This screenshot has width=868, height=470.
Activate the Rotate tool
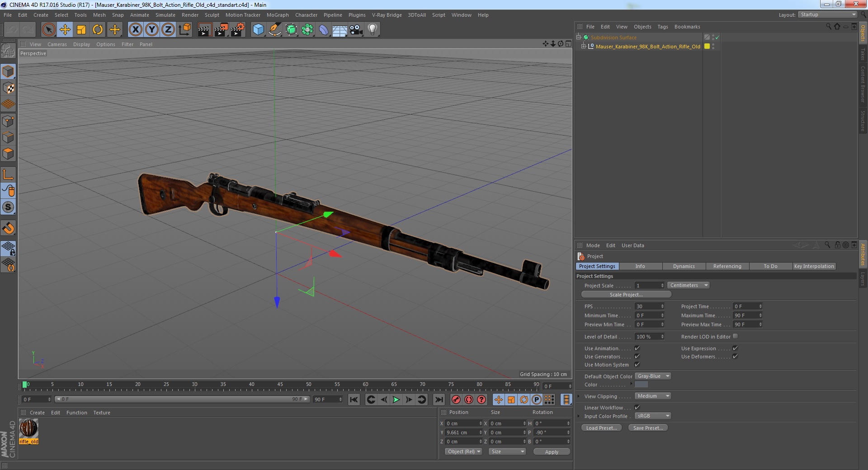pyautogui.click(x=98, y=30)
